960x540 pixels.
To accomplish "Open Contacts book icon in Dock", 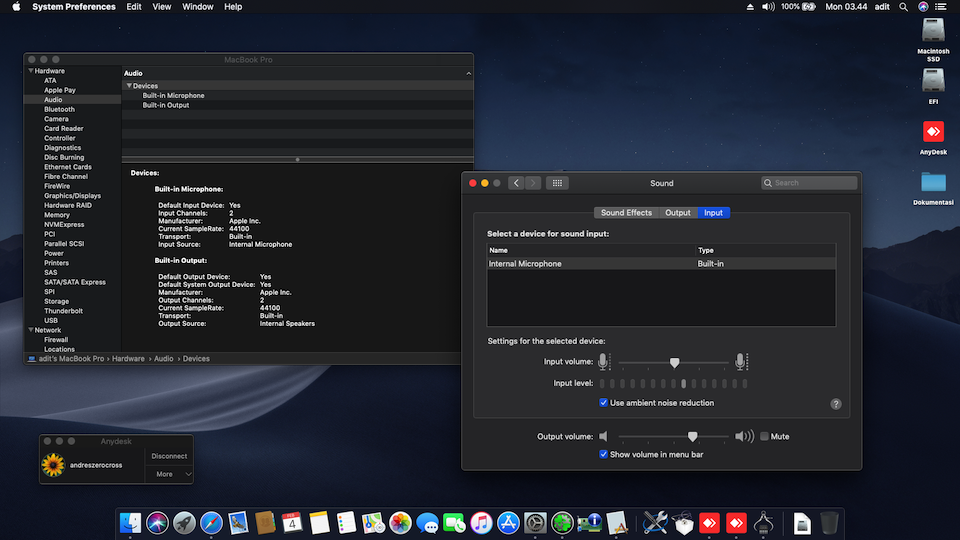I will (x=265, y=523).
